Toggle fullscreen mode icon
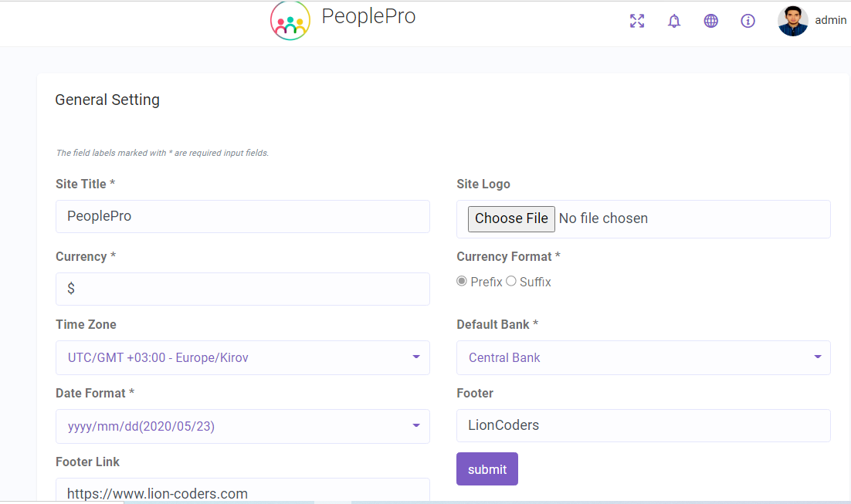This screenshot has width=851, height=504. [x=637, y=21]
